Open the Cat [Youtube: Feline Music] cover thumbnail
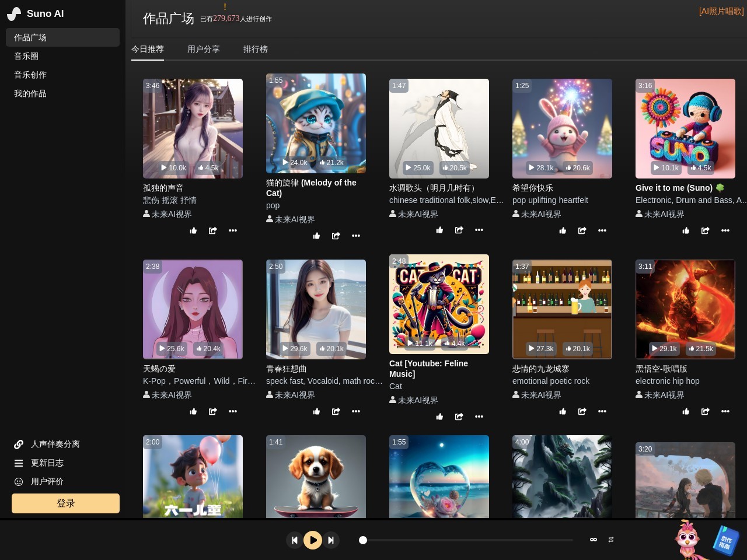747x560 pixels. [x=439, y=304]
